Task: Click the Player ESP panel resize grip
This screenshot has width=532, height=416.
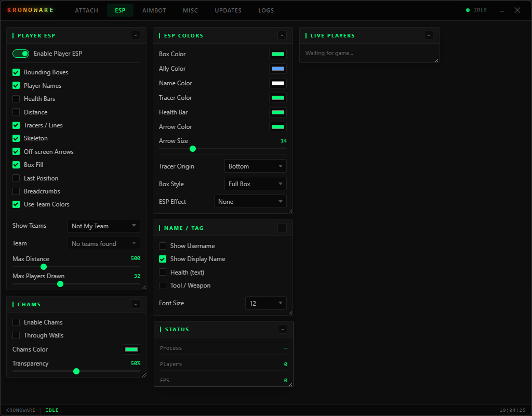Action: 144,288
